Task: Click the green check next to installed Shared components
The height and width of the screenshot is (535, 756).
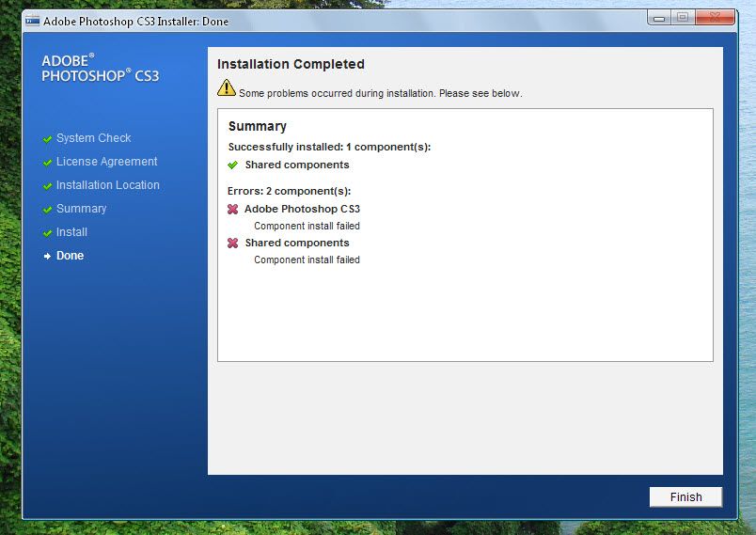Action: pyautogui.click(x=233, y=165)
